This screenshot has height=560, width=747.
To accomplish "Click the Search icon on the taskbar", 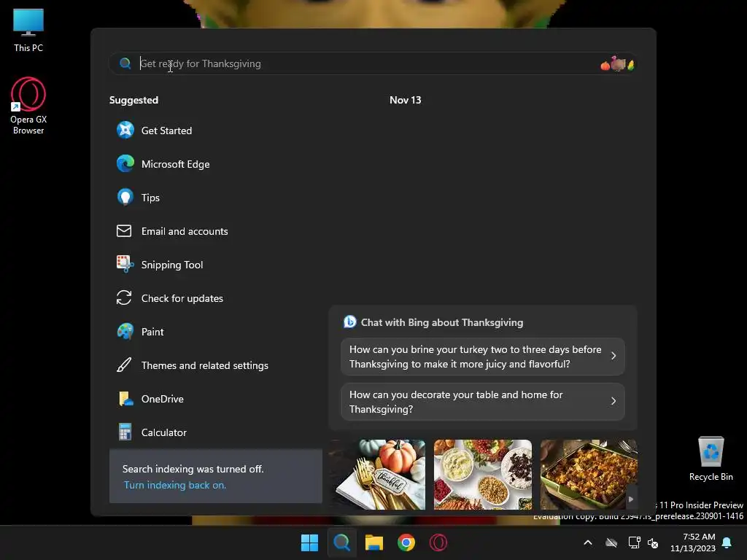I will tap(341, 542).
